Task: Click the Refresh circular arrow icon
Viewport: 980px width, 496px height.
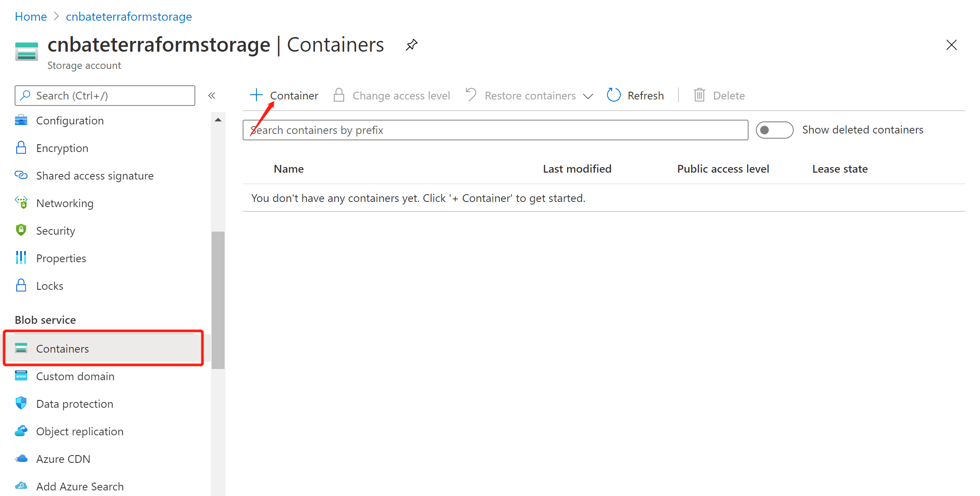Action: (613, 95)
